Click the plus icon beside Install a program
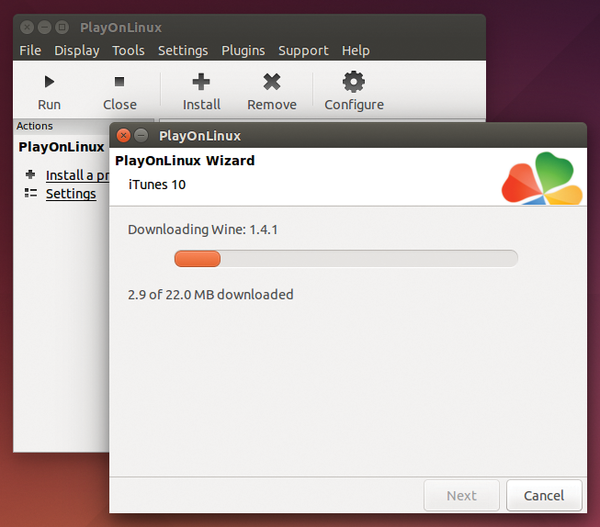The image size is (600, 527). 30,175
